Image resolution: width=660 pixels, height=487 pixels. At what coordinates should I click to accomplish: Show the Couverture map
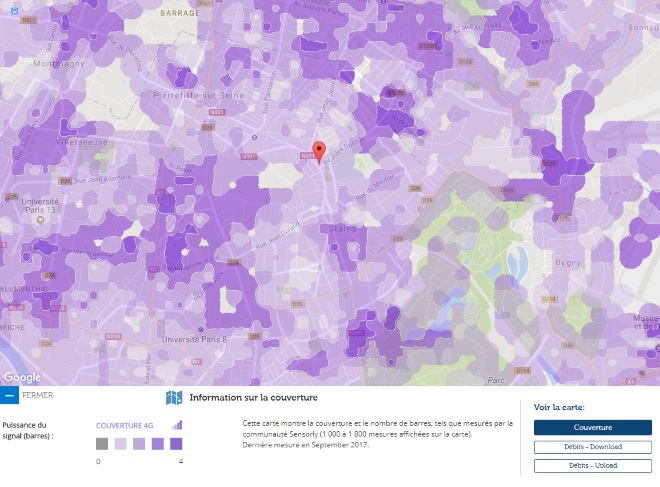point(593,427)
